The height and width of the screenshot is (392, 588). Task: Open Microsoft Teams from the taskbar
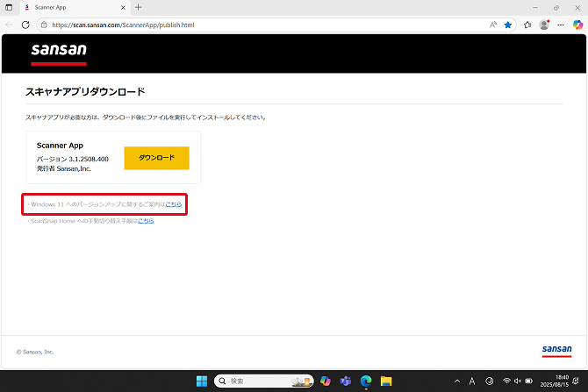[x=346, y=381]
